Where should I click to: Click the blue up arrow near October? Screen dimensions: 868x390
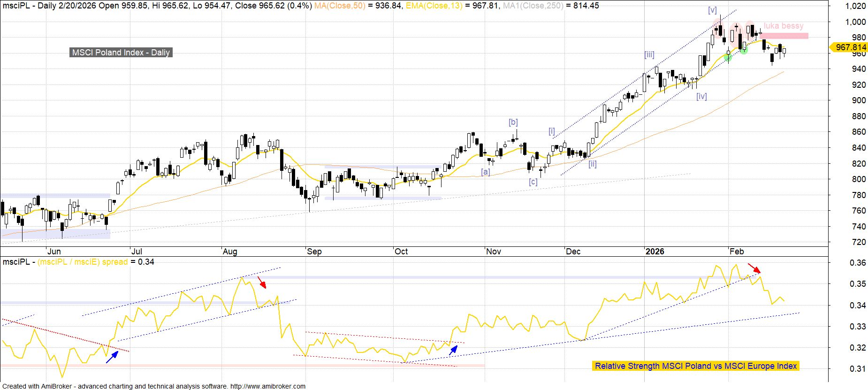tap(453, 350)
